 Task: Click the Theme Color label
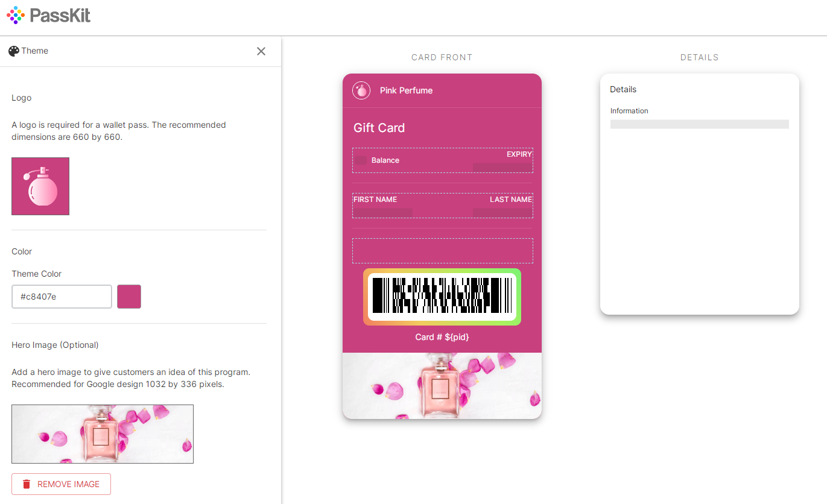[x=37, y=274]
